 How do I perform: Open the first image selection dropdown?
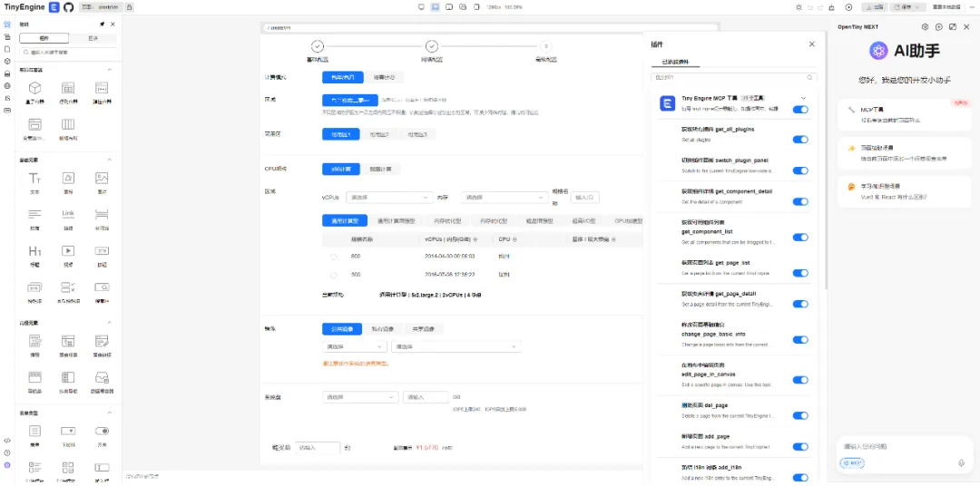(x=355, y=346)
